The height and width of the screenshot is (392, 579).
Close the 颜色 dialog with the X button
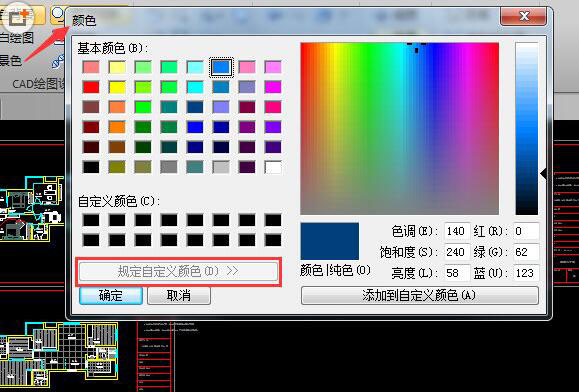point(523,16)
